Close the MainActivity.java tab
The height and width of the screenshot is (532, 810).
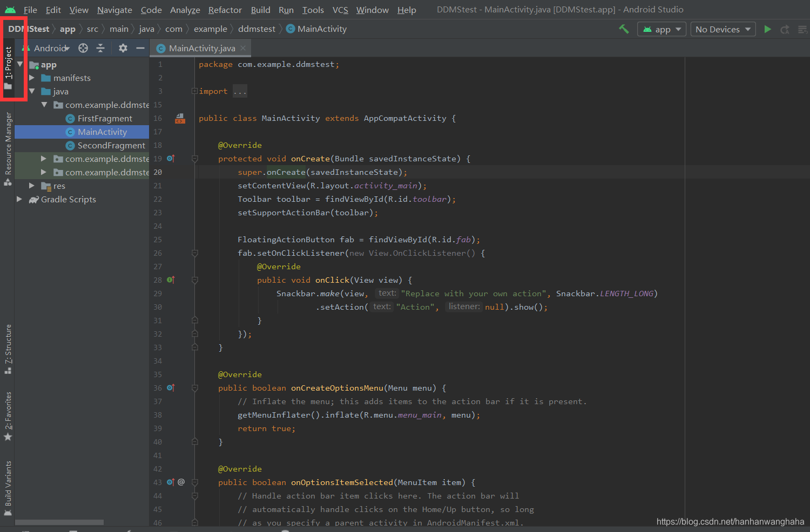(x=243, y=48)
